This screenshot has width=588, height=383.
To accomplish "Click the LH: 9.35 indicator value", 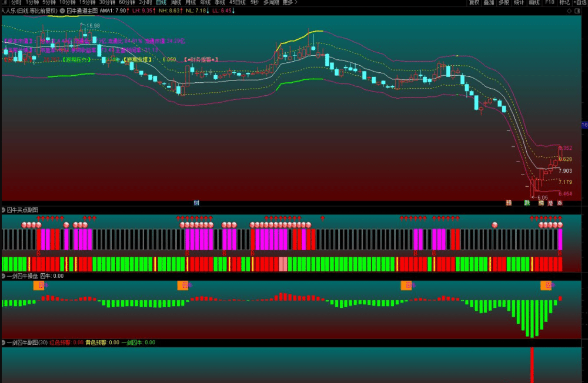I will pos(144,11).
